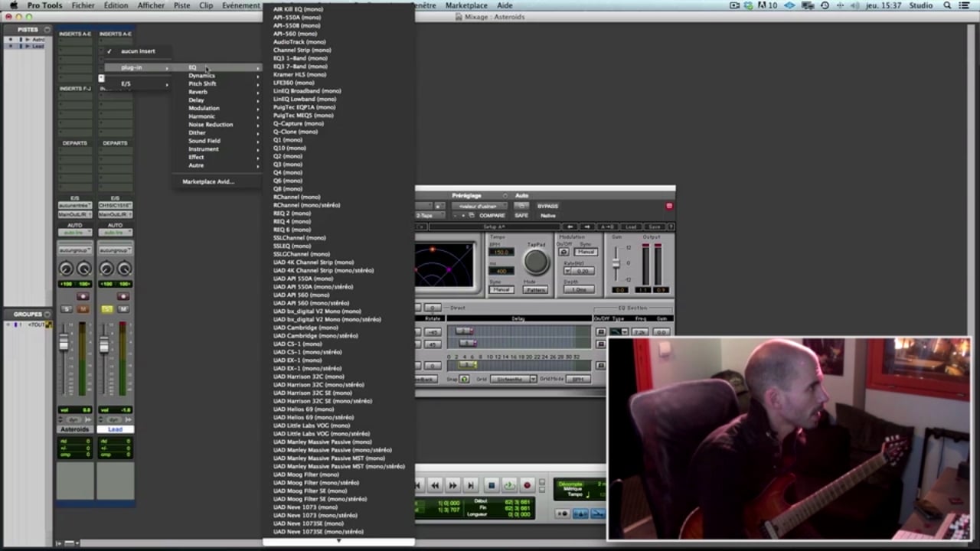Image resolution: width=980 pixels, height=551 pixels.
Task: Click the next setup arrow in plug-in
Action: (587, 227)
